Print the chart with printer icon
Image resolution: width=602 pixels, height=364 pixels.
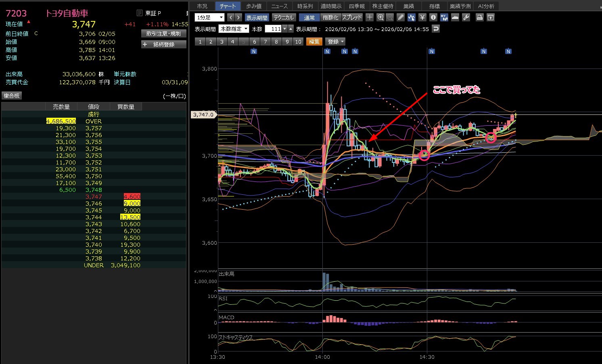[x=479, y=17]
